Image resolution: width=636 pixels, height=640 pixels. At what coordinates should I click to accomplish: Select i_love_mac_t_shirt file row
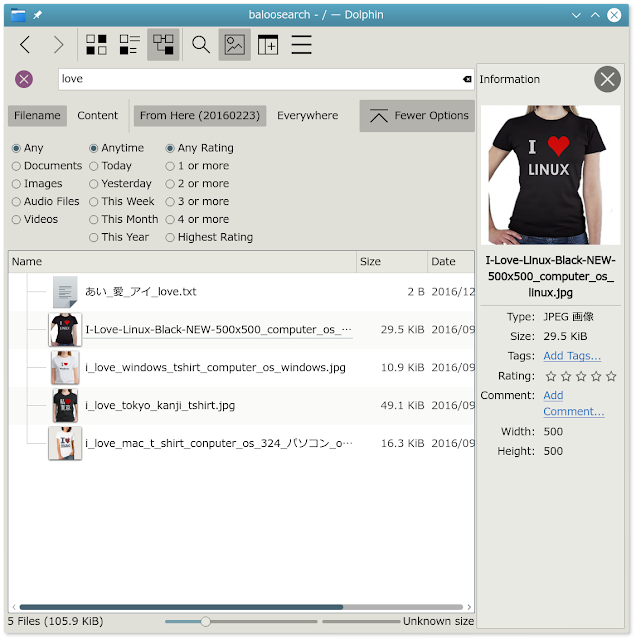(242, 443)
